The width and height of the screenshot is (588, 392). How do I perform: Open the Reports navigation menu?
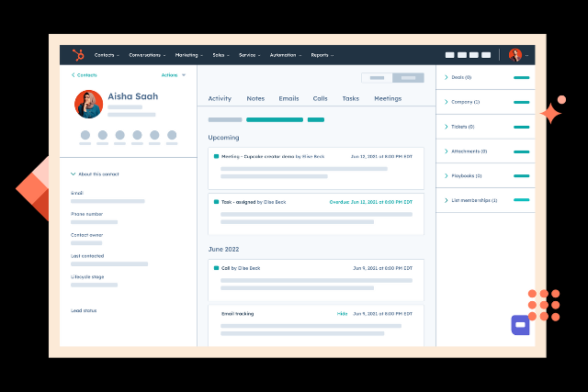[322, 55]
